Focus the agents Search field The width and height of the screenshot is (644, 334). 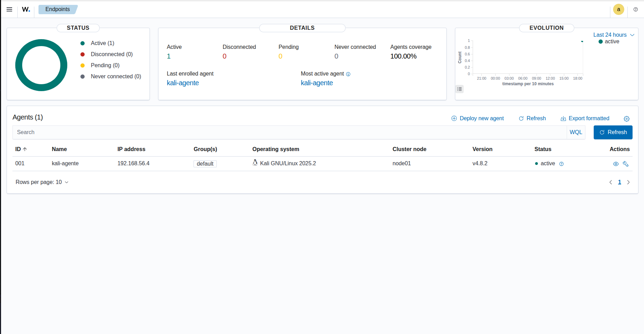(290, 132)
